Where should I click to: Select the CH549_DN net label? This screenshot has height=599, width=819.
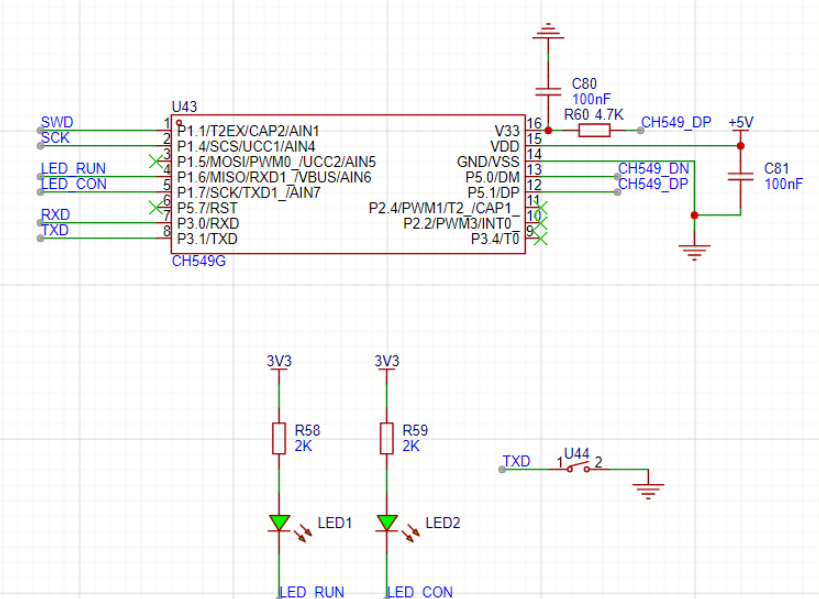653,168
